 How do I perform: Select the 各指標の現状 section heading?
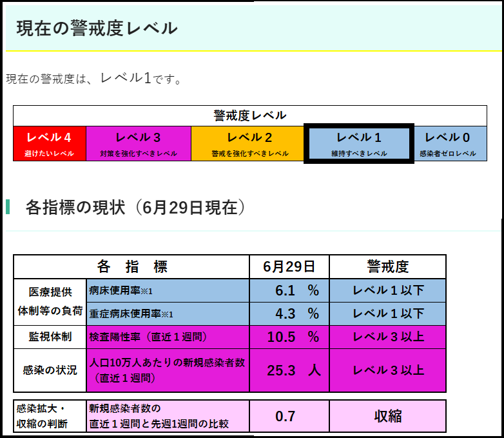coord(135,207)
